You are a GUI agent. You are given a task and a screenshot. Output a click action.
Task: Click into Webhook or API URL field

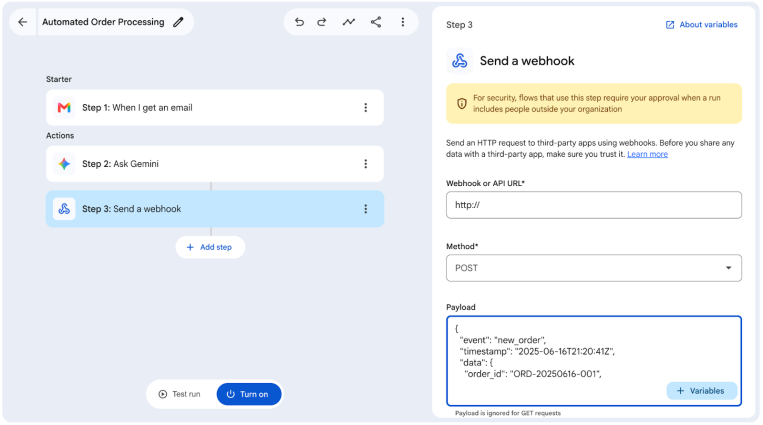click(x=594, y=205)
